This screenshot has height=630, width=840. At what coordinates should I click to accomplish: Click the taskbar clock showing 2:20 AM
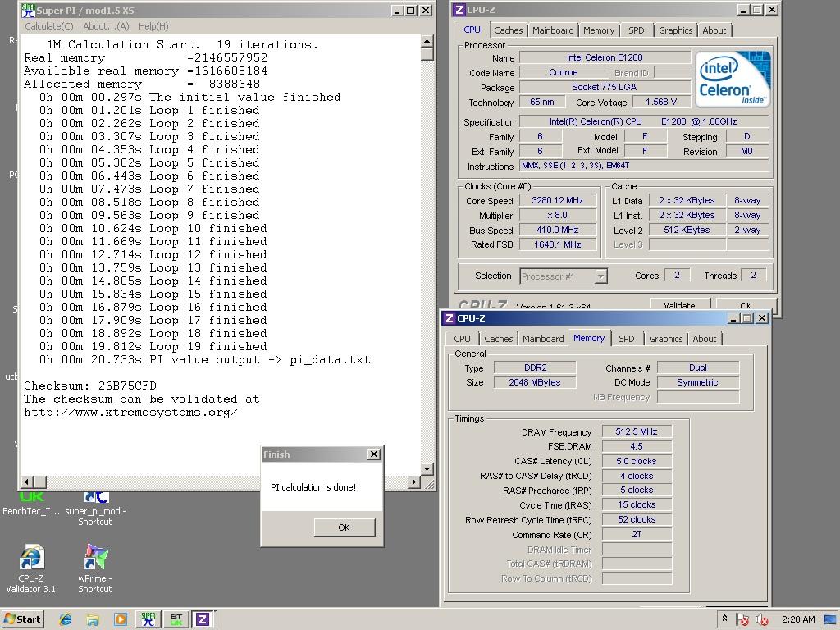click(797, 619)
